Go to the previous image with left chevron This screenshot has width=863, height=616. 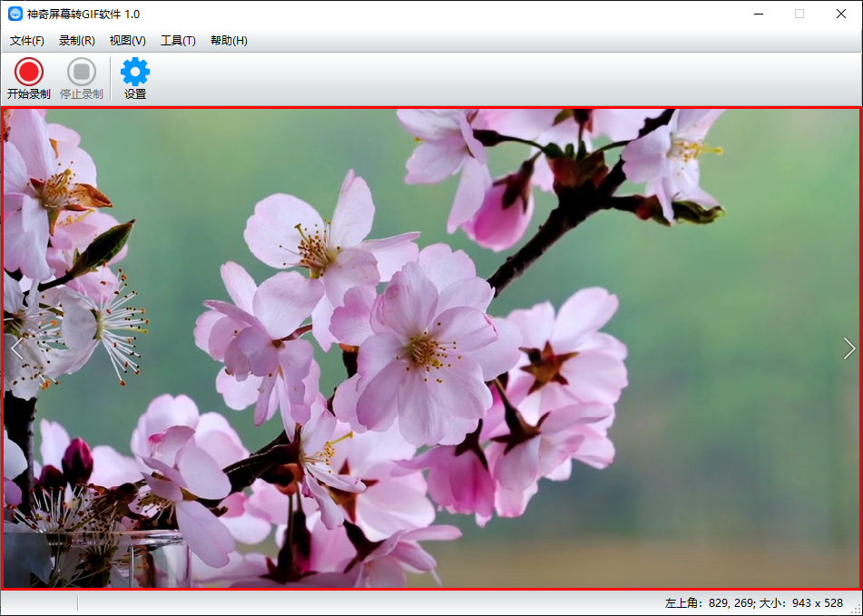click(x=17, y=348)
